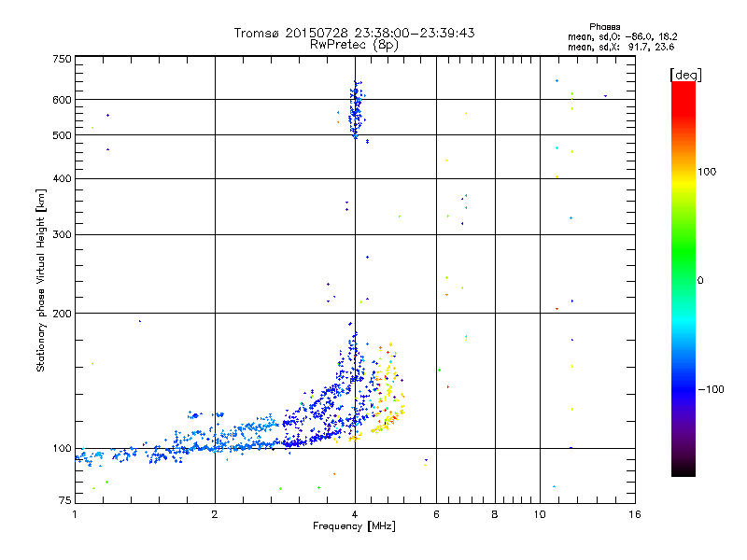Screen dimensions: 747x560
Task: Click the black bottom end of colorbar
Action: tap(684, 469)
